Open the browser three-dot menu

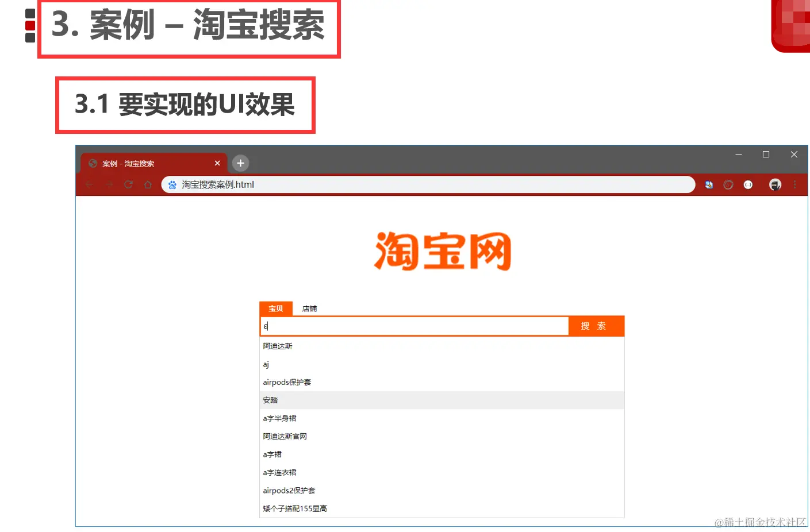[x=795, y=184]
